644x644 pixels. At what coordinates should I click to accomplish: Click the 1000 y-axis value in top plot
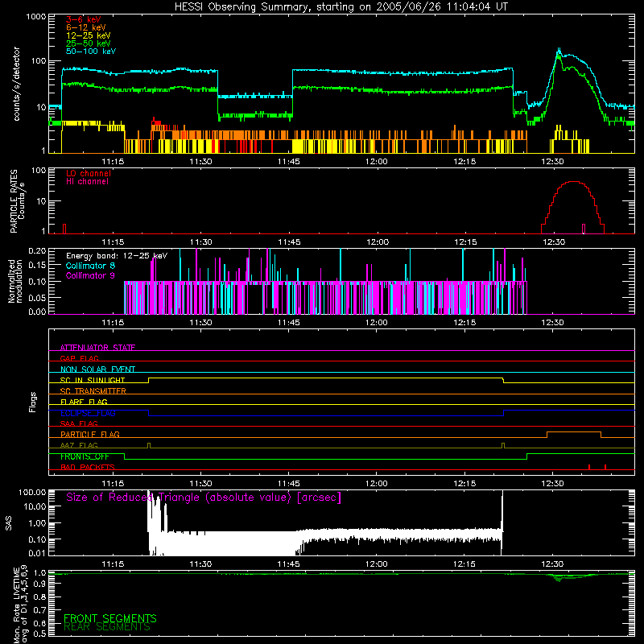click(x=35, y=17)
